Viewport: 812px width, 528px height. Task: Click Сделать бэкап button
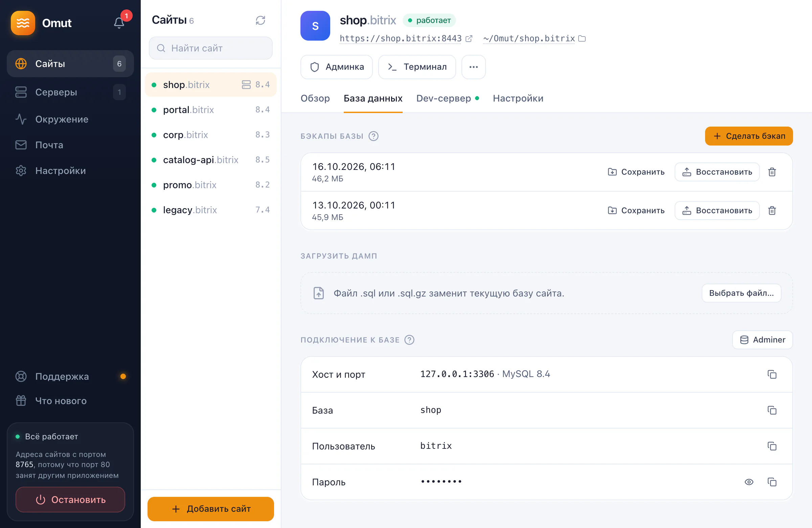749,136
